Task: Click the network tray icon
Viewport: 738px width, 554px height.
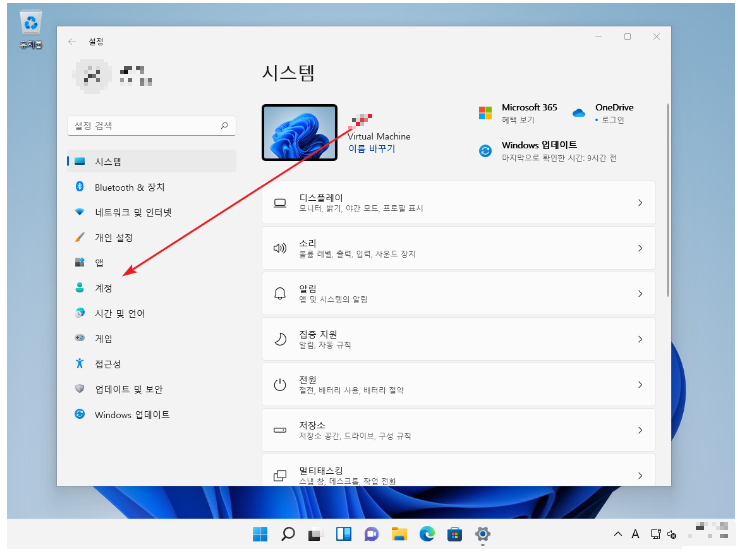Action: coord(655,534)
